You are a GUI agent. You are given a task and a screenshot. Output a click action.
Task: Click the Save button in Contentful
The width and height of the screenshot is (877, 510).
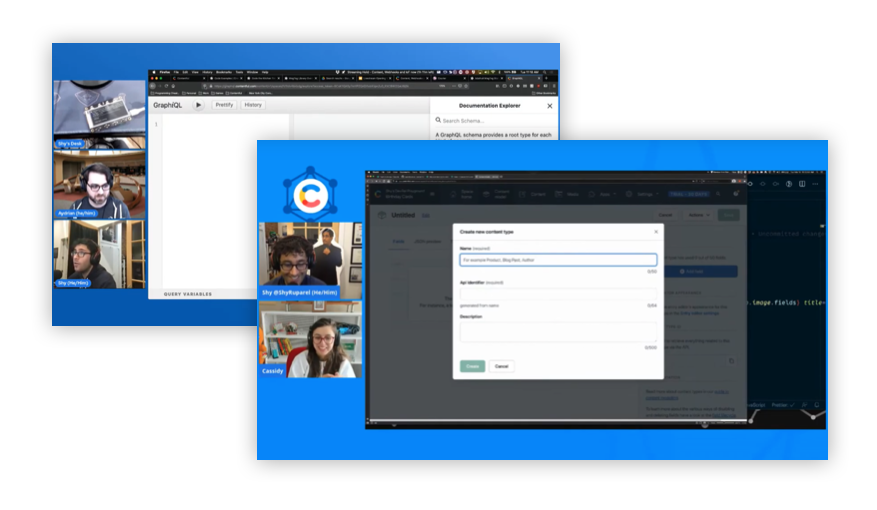point(729,215)
